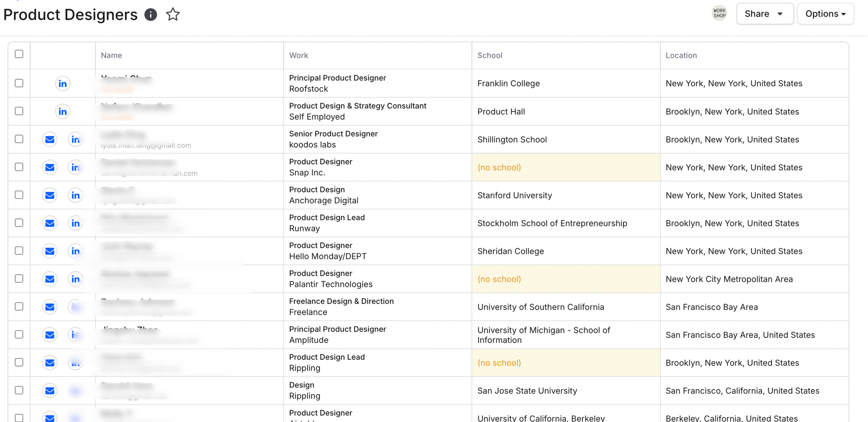This screenshot has width=868, height=422.
Task: Click the Name column header
Action: click(111, 56)
